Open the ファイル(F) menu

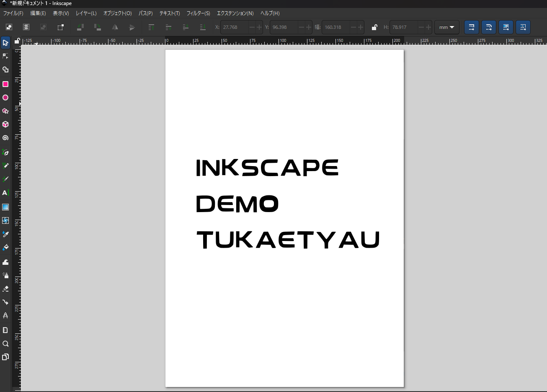point(13,13)
